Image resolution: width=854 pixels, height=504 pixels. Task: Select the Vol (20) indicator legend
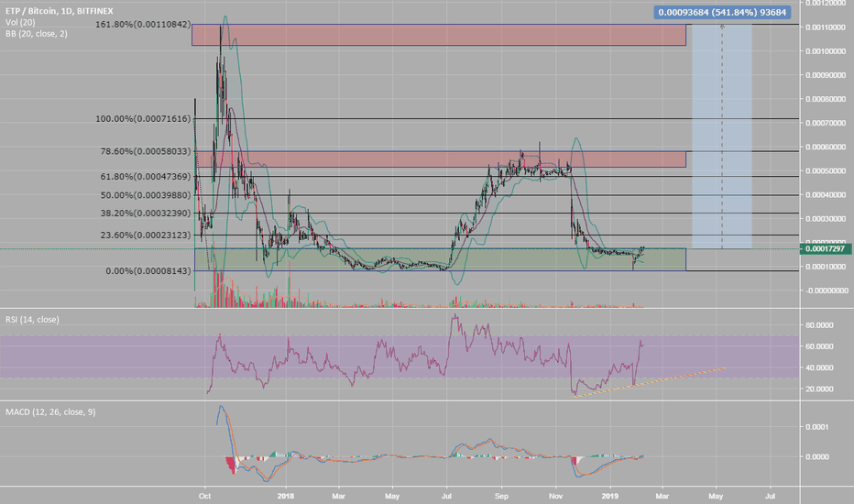pyautogui.click(x=20, y=22)
